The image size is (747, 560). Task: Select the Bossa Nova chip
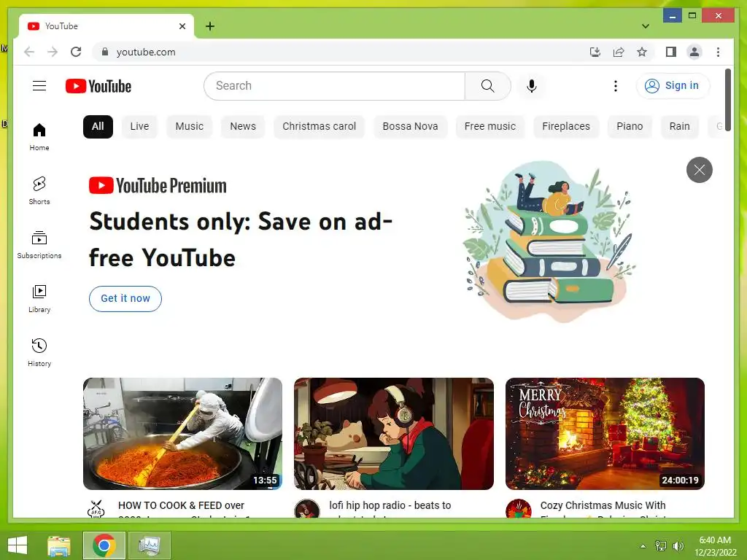point(410,127)
